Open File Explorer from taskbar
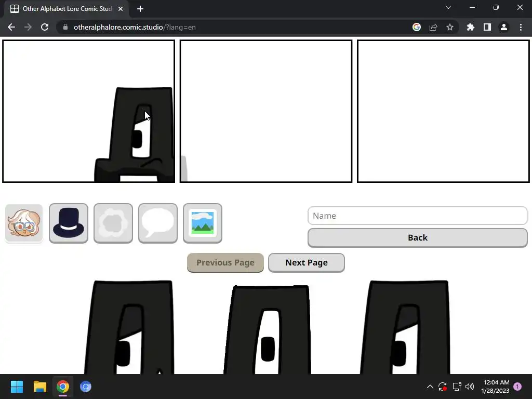This screenshot has width=532, height=399. tap(39, 387)
